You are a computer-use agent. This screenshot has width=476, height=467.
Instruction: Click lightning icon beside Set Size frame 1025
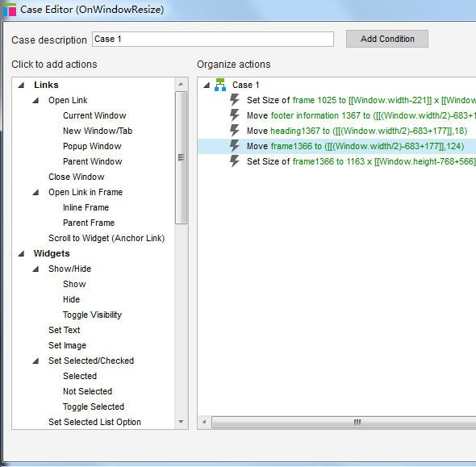click(x=234, y=100)
